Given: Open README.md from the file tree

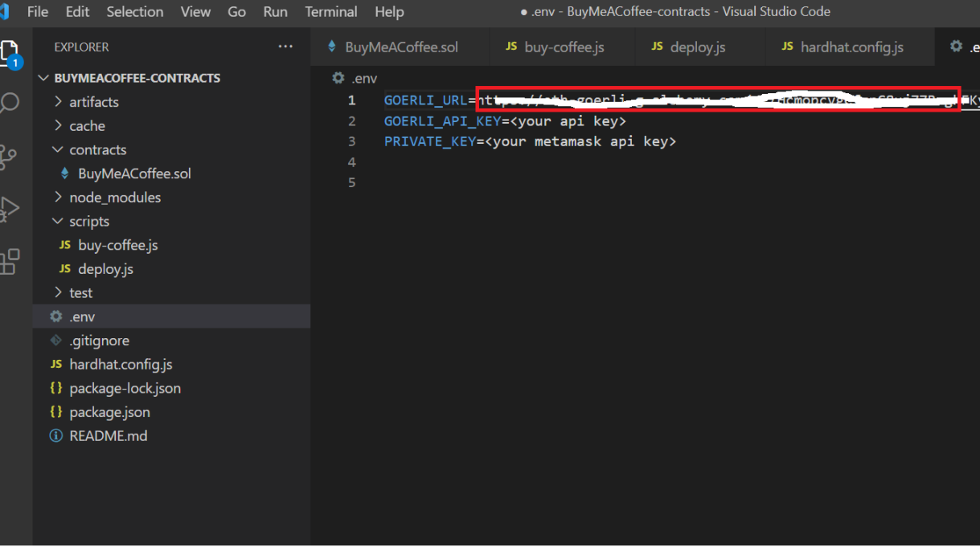Looking at the screenshot, I should 108,436.
